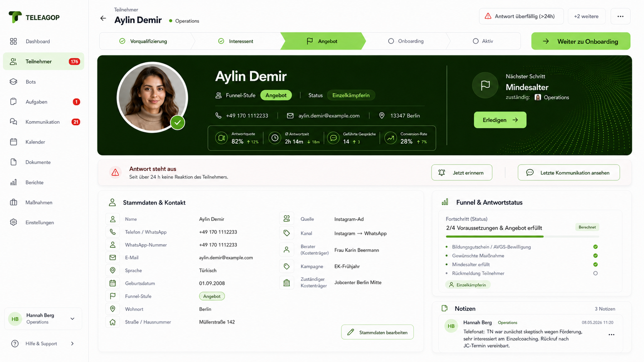
Task: Go back using the left arrow
Action: (103, 18)
